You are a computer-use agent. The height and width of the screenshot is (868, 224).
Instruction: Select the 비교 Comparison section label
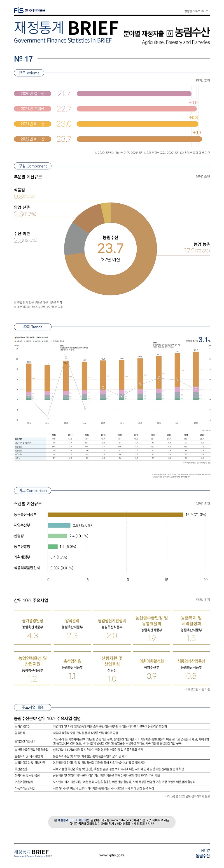click(x=33, y=490)
